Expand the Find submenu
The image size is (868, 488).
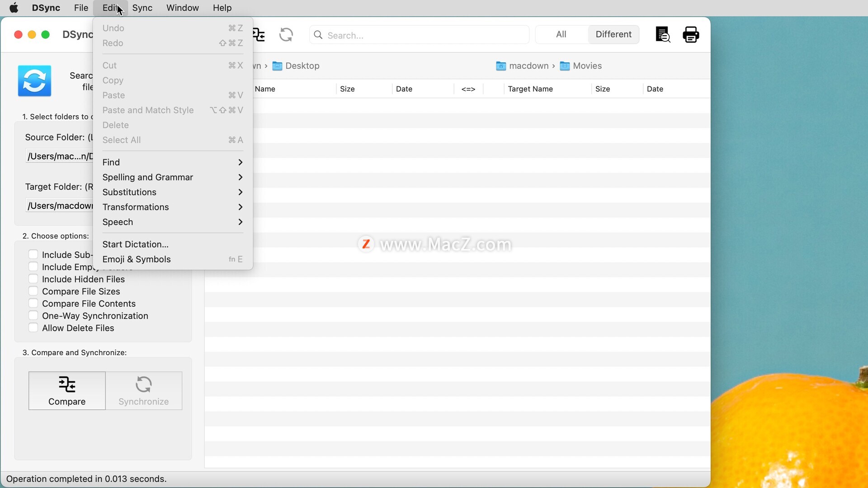point(173,162)
